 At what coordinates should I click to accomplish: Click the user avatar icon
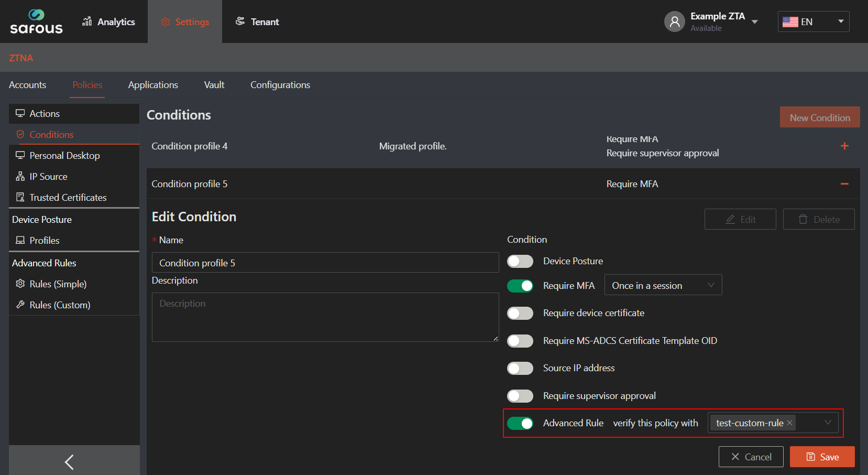[x=674, y=21]
